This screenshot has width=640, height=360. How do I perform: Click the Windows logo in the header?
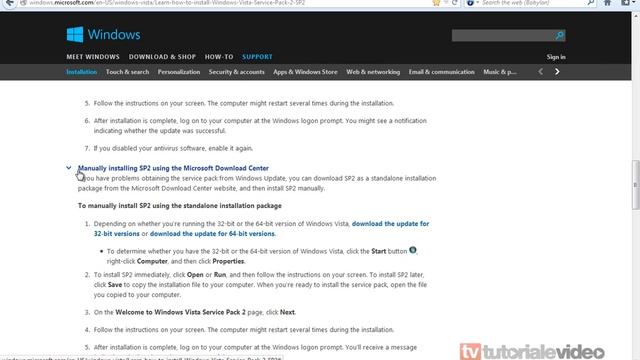(x=103, y=35)
